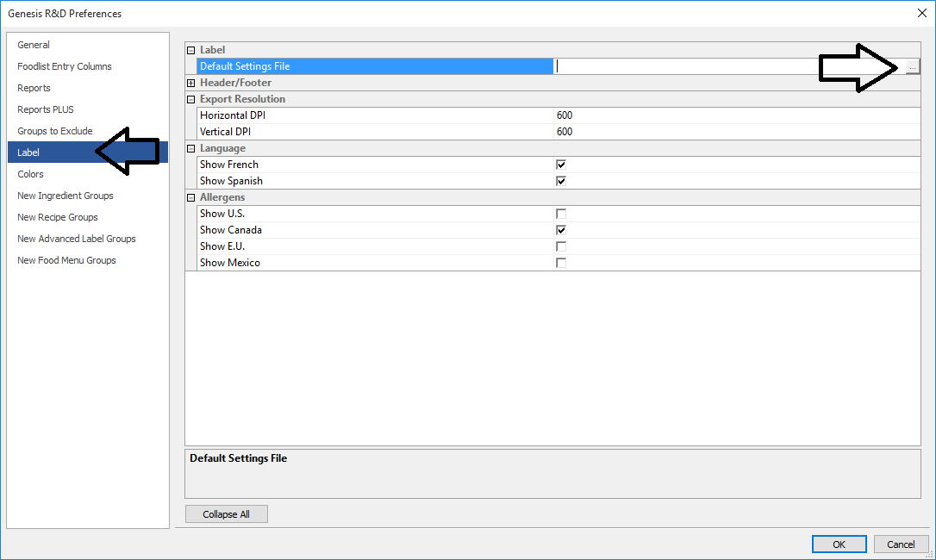Expand the Header/Footer property group
Screen dimensions: 936x560
coord(191,83)
